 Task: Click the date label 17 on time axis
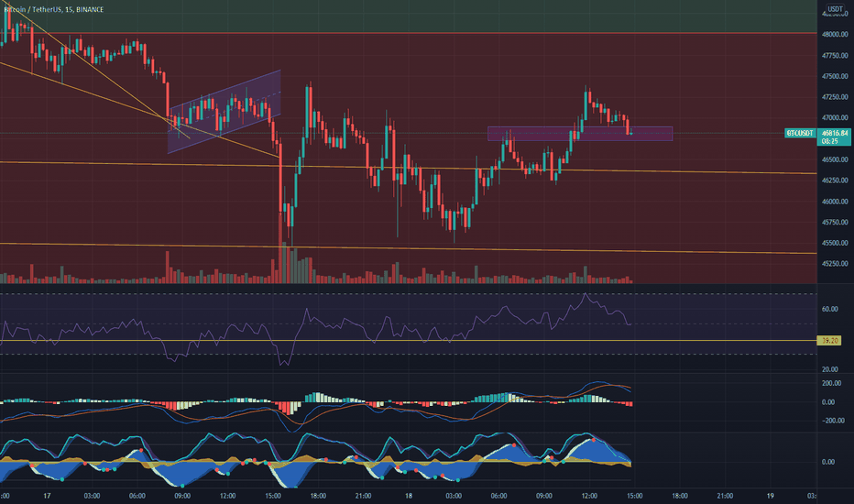pos(48,496)
